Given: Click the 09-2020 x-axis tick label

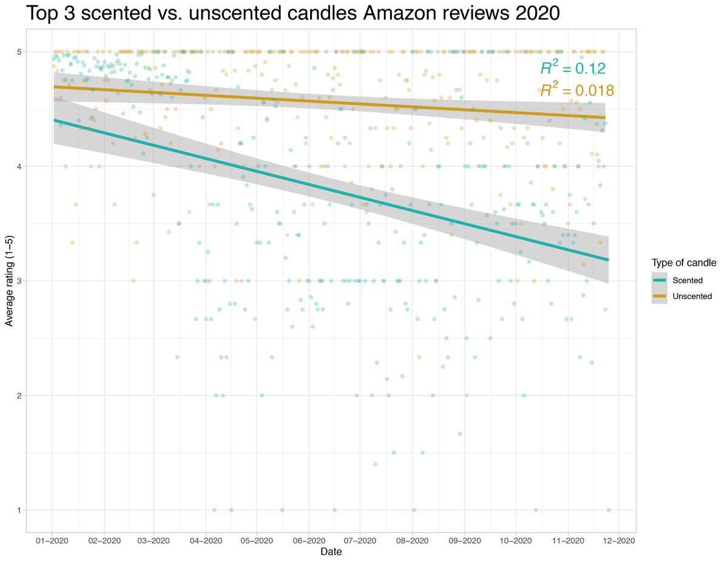Looking at the screenshot, I should click(464, 539).
